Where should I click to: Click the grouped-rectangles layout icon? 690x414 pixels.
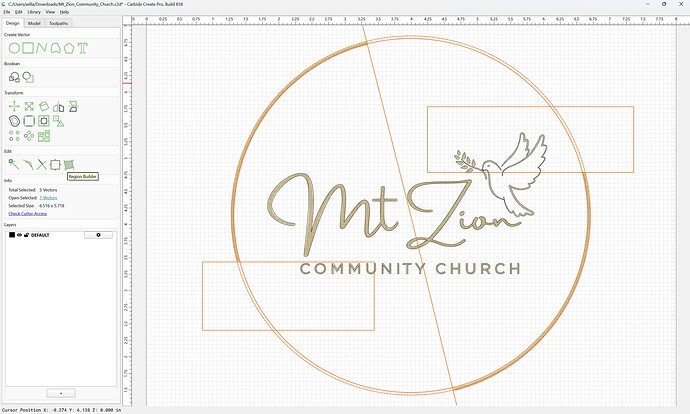[44, 136]
